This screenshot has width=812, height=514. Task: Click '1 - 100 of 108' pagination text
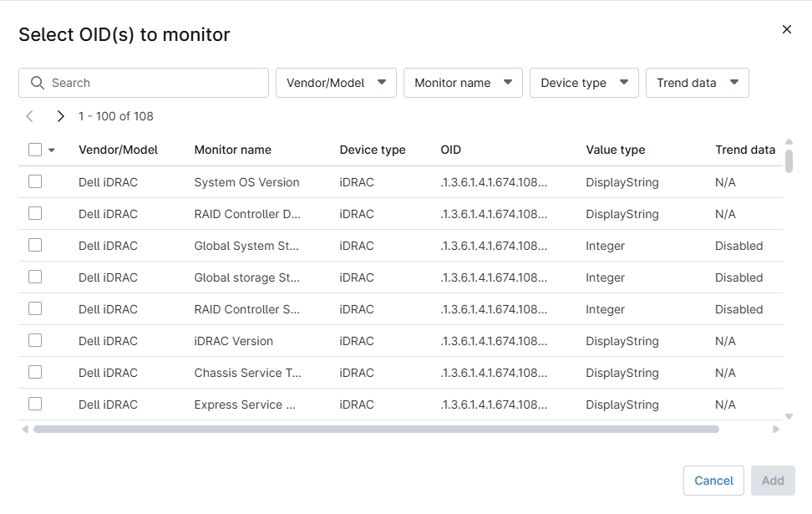[116, 116]
